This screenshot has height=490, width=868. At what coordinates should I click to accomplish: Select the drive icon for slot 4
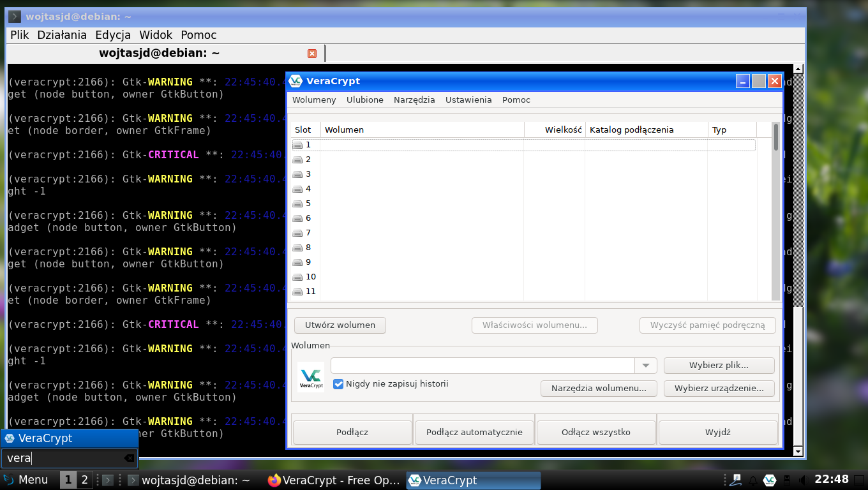coord(297,189)
